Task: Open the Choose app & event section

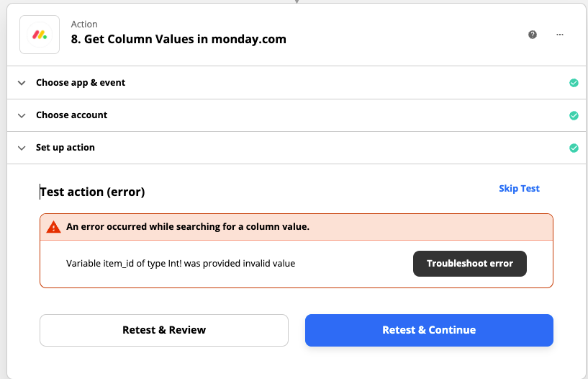Action: pyautogui.click(x=297, y=83)
